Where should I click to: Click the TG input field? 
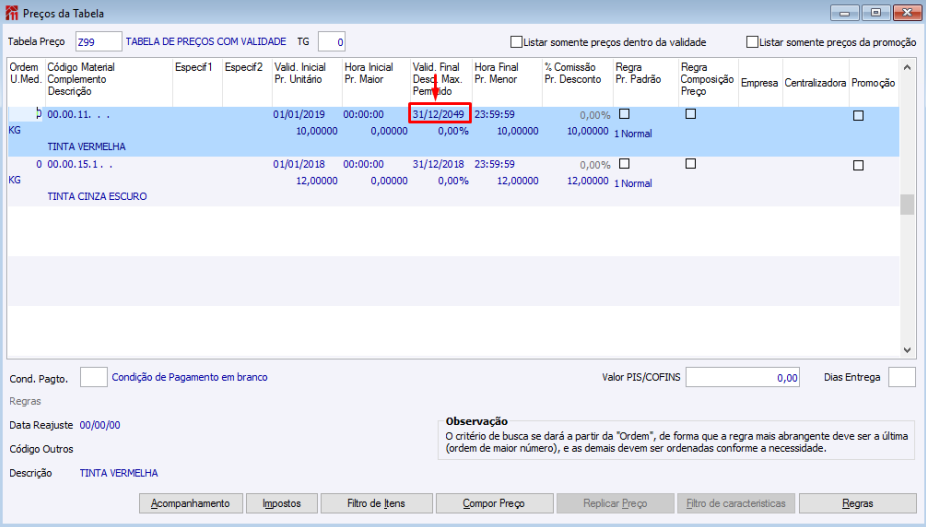(331, 42)
